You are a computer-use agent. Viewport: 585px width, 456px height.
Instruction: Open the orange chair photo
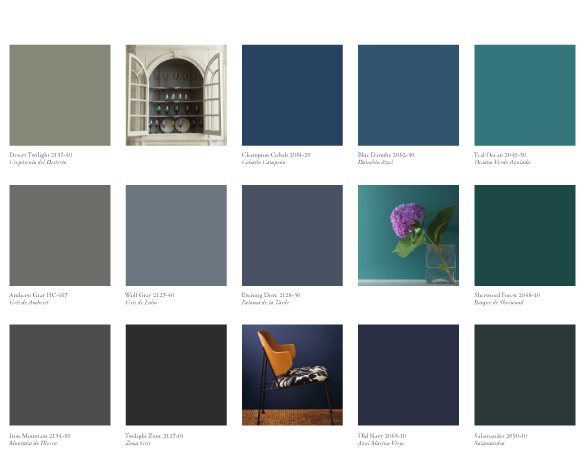point(292,375)
